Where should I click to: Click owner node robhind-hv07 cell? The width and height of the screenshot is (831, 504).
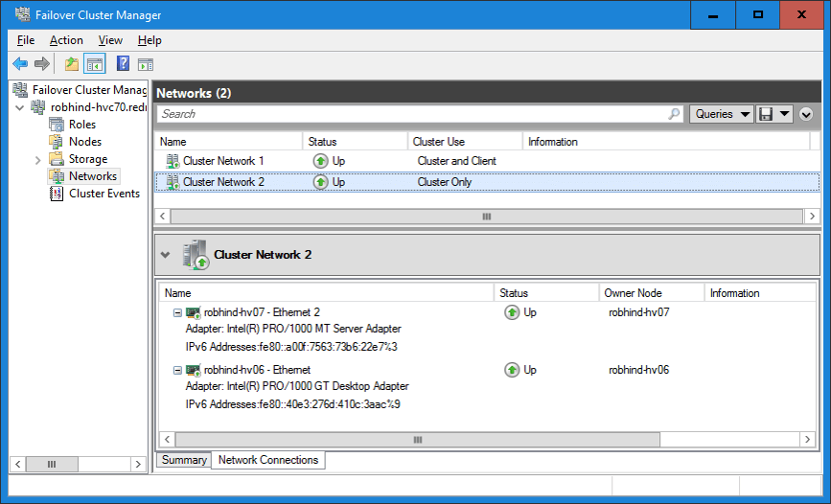pyautogui.click(x=639, y=312)
